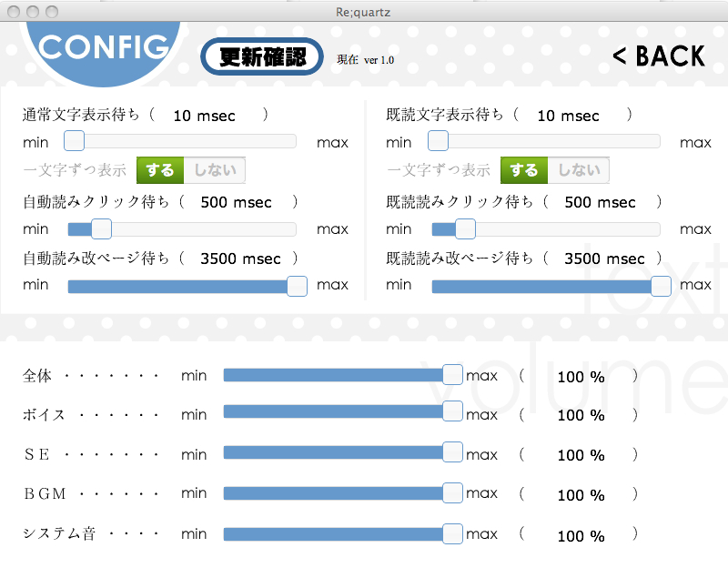The width and height of the screenshot is (728, 568).
Task: Click the システム音 volume slider handle
Action: (452, 533)
